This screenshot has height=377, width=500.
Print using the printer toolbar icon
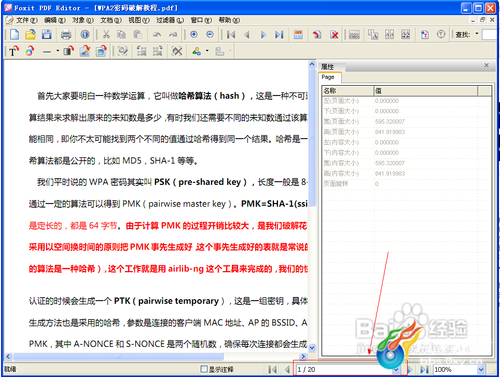[66, 34]
